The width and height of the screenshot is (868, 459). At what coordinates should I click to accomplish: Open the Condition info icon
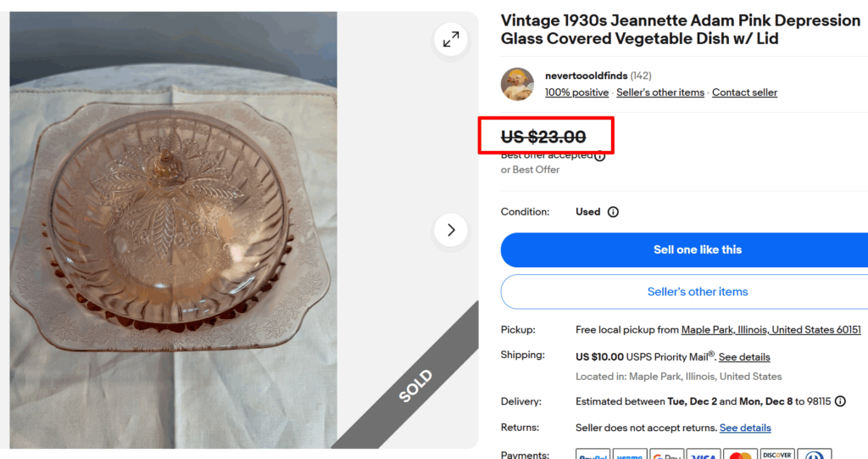(613, 212)
